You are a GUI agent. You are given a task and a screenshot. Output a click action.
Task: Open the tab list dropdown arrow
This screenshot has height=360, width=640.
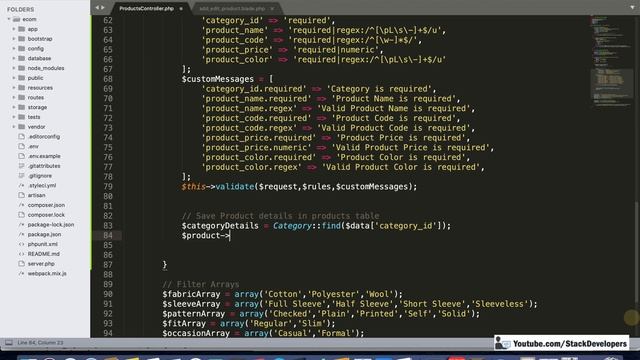632,8
